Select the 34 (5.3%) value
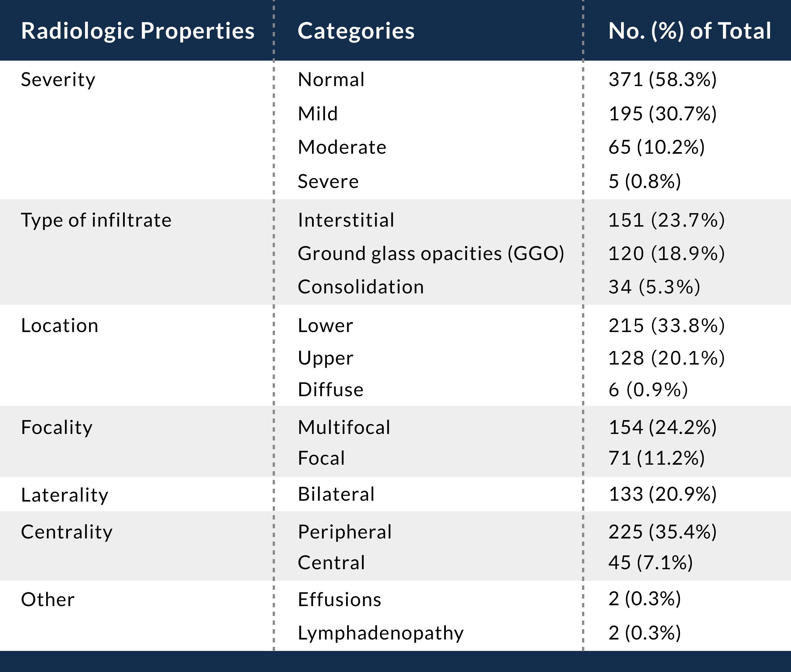 (x=654, y=287)
